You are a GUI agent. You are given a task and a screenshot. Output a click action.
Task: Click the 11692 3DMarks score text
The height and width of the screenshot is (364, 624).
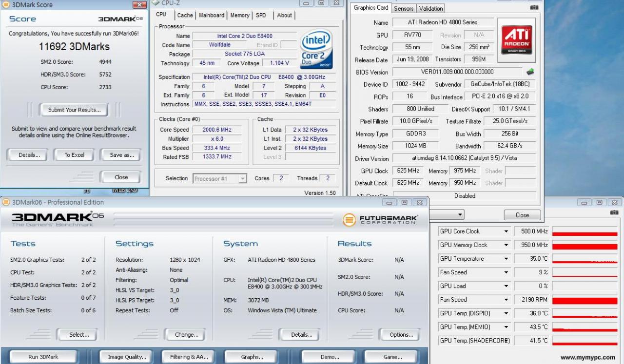[74, 47]
